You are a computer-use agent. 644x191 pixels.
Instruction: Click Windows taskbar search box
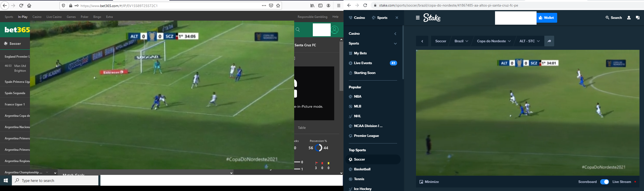(x=55, y=180)
